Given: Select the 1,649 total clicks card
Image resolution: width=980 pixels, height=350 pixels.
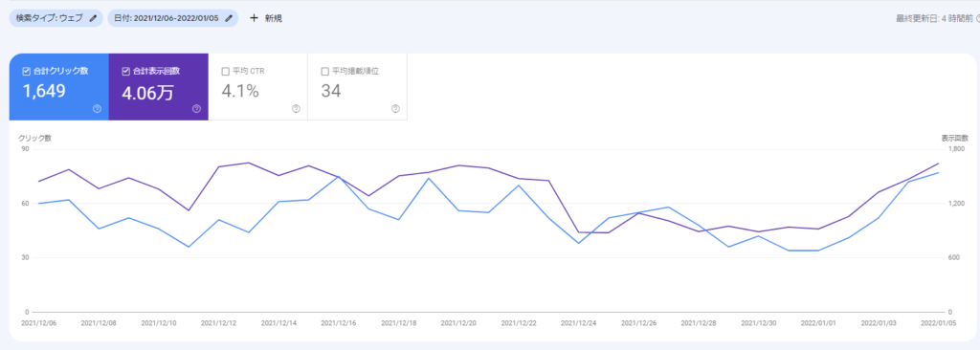Looking at the screenshot, I should pyautogui.click(x=58, y=87).
